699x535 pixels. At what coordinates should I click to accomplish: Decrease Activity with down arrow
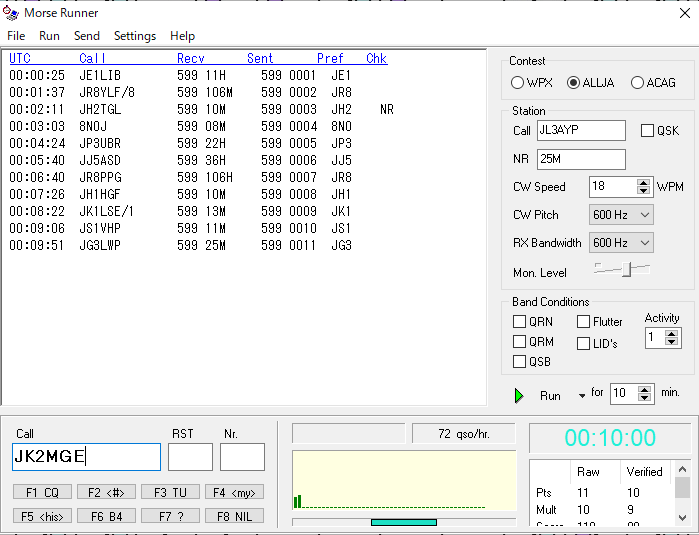671,342
